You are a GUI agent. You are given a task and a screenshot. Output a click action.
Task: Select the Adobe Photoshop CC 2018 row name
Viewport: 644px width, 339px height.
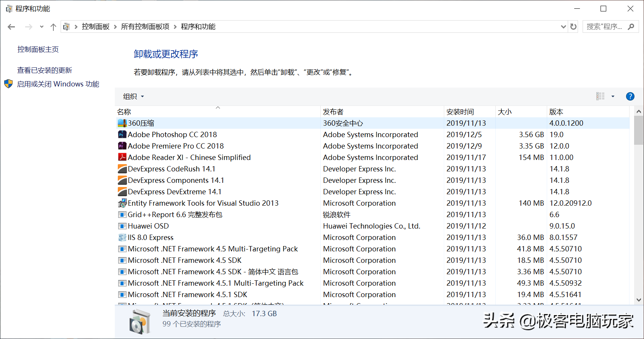coord(172,134)
